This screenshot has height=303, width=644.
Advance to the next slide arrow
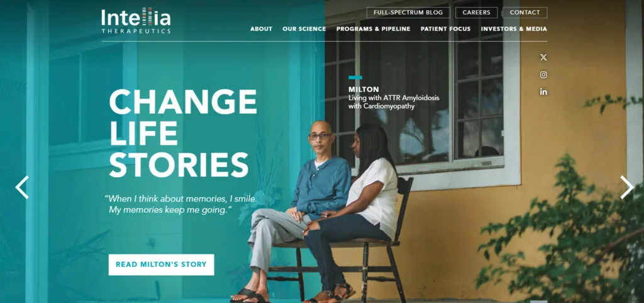click(627, 188)
